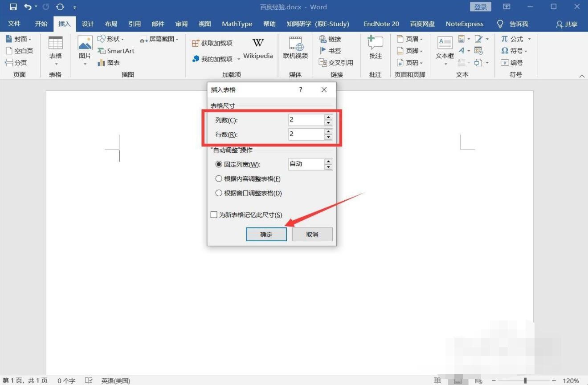Insert 空白页 (Blank Page)
The width and height of the screenshot is (588, 385).
click(19, 51)
